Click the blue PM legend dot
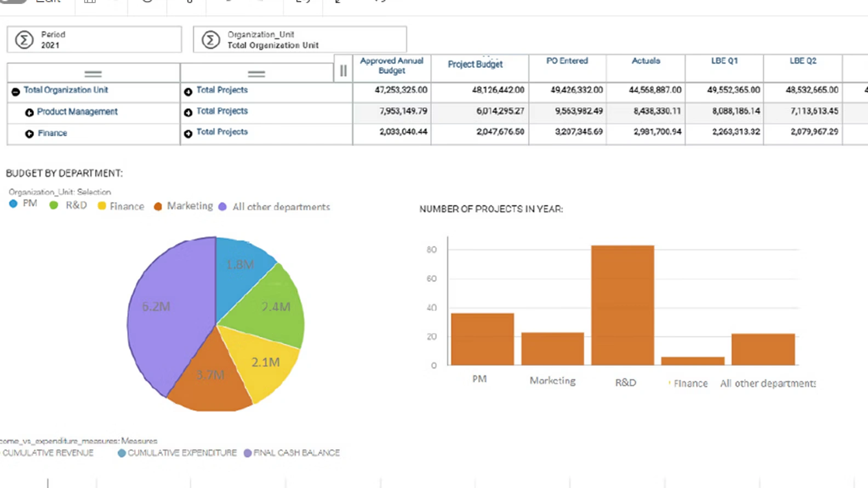The width and height of the screenshot is (868, 488). point(14,204)
